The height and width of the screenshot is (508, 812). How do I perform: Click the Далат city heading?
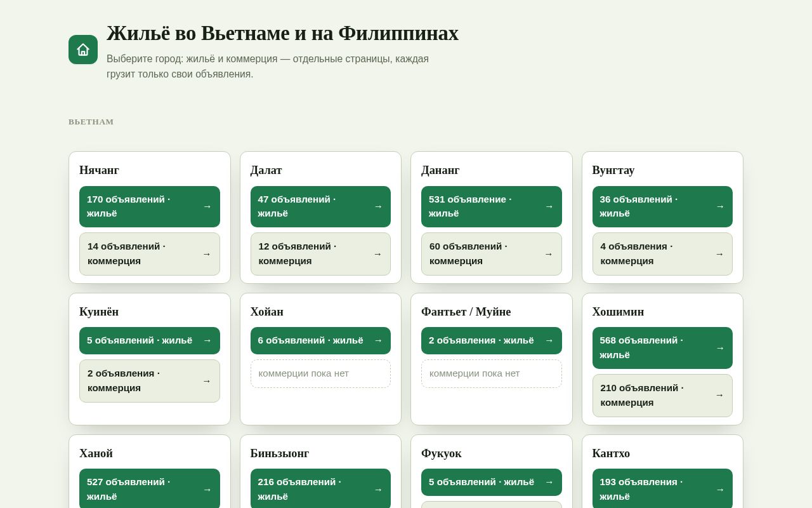pos(266,170)
